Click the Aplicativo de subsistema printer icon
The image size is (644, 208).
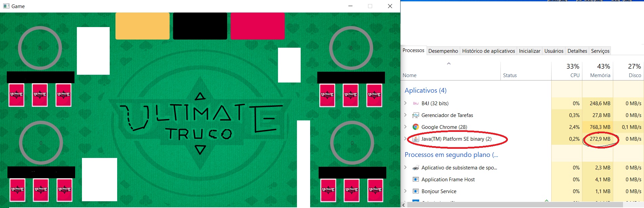[x=416, y=168]
